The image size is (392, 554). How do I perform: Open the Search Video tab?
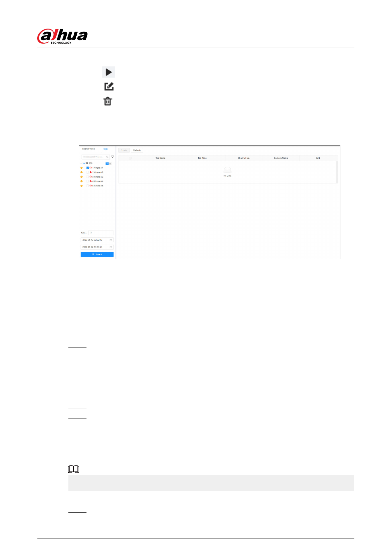[x=88, y=149]
